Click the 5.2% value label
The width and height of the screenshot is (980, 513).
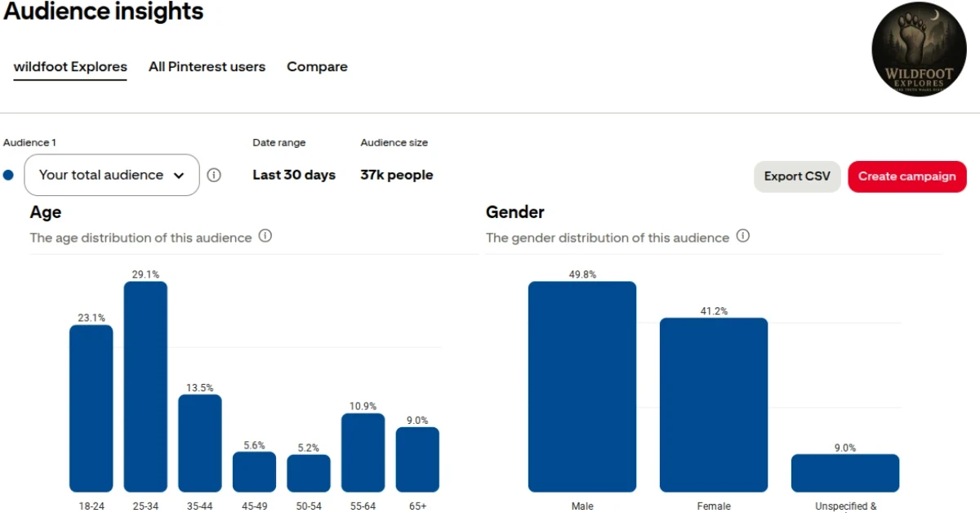309,448
